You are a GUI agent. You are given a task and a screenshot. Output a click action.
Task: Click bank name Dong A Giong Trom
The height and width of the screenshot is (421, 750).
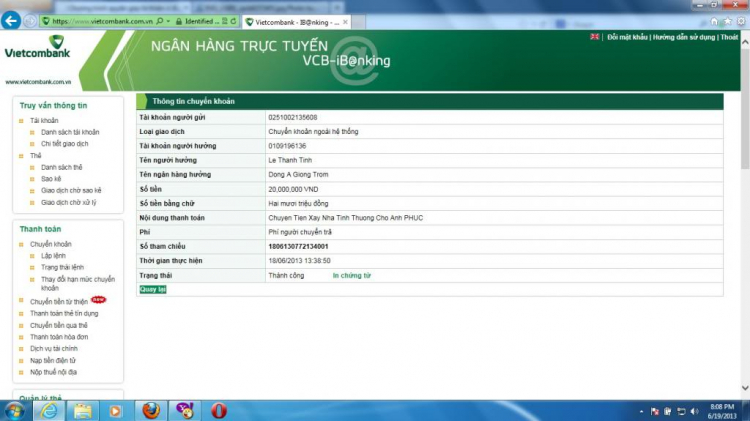pyautogui.click(x=298, y=175)
